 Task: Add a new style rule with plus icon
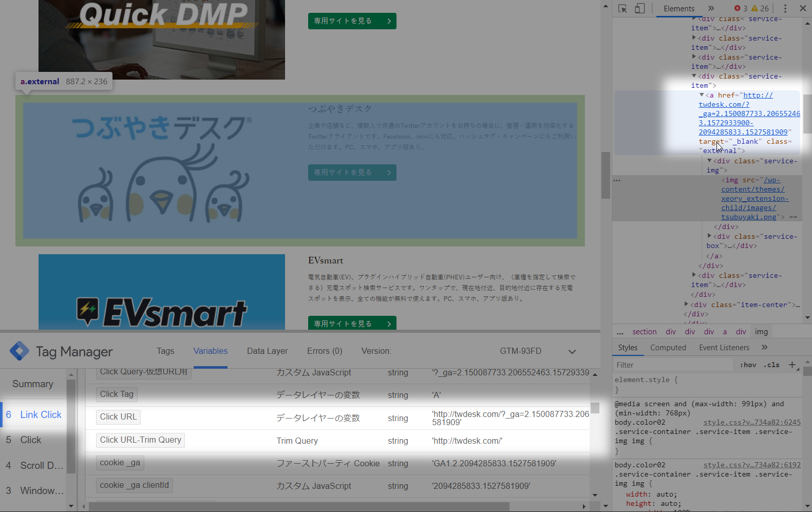[792, 365]
